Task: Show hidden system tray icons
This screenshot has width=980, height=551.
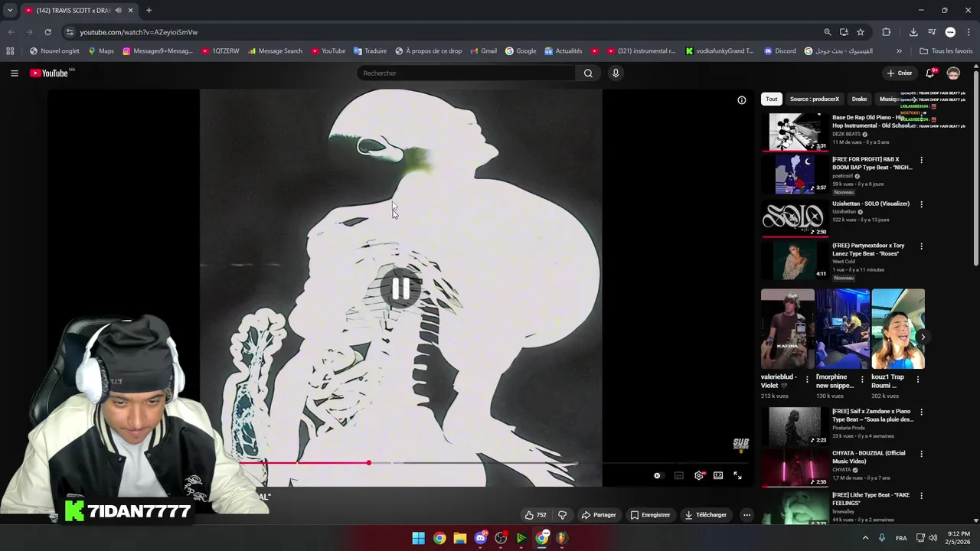Action: (866, 538)
